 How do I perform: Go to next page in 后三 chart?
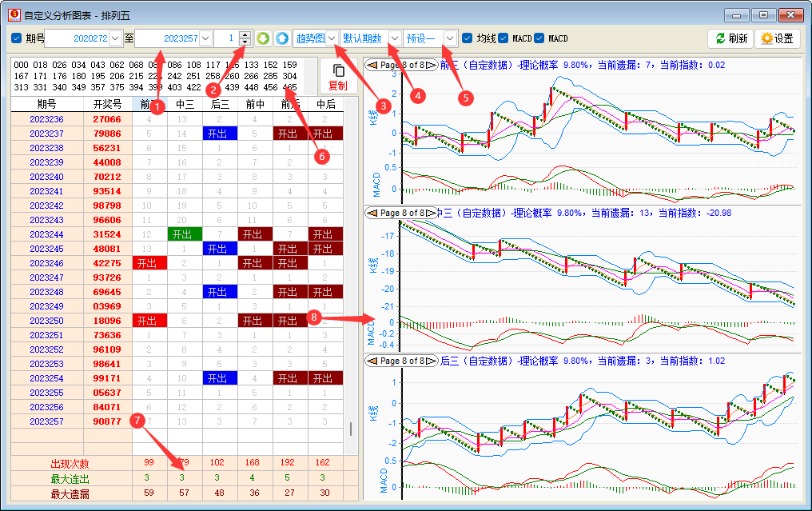[x=431, y=361]
